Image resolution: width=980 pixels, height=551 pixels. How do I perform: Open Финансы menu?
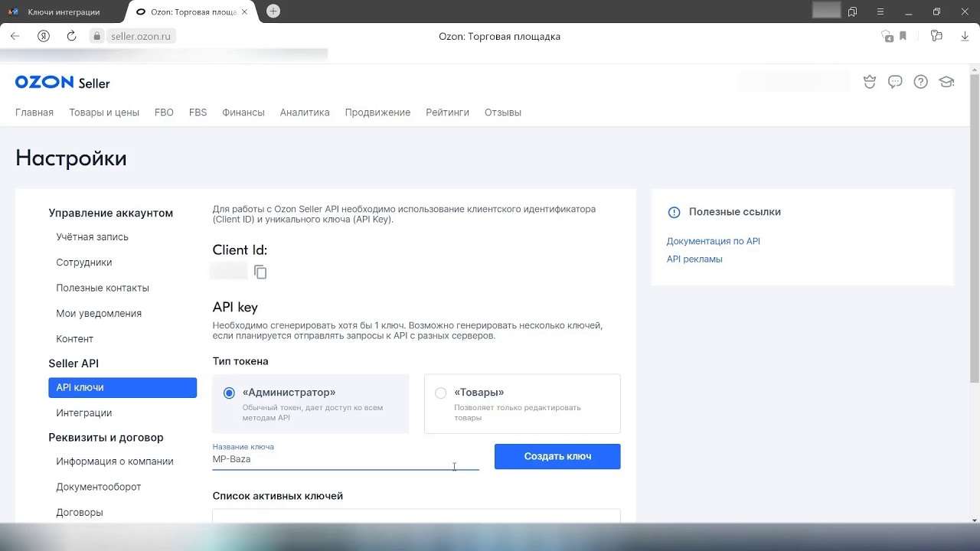243,112
